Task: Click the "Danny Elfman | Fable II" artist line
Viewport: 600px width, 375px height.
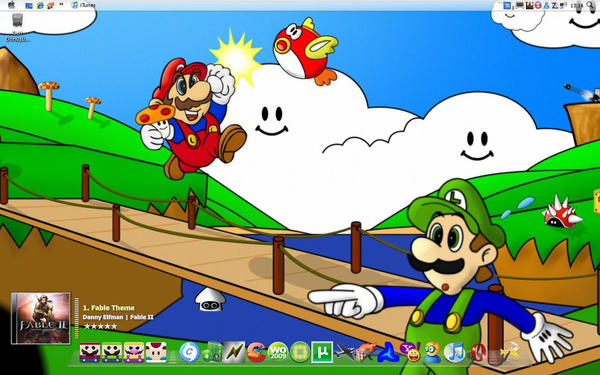Action: (118, 317)
